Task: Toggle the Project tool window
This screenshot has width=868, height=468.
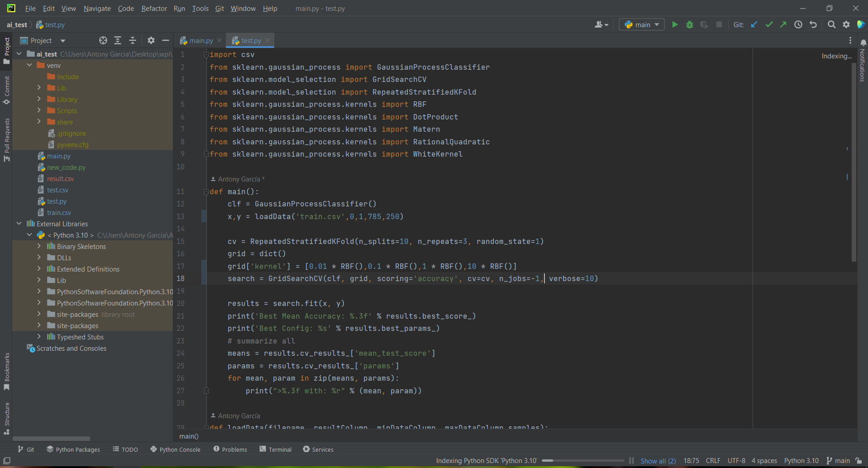Action: (7, 48)
